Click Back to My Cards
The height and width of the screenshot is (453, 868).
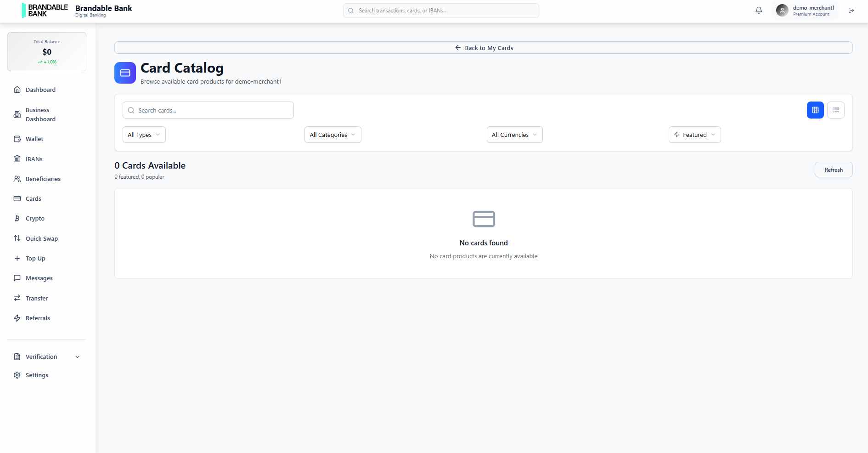[x=484, y=47]
